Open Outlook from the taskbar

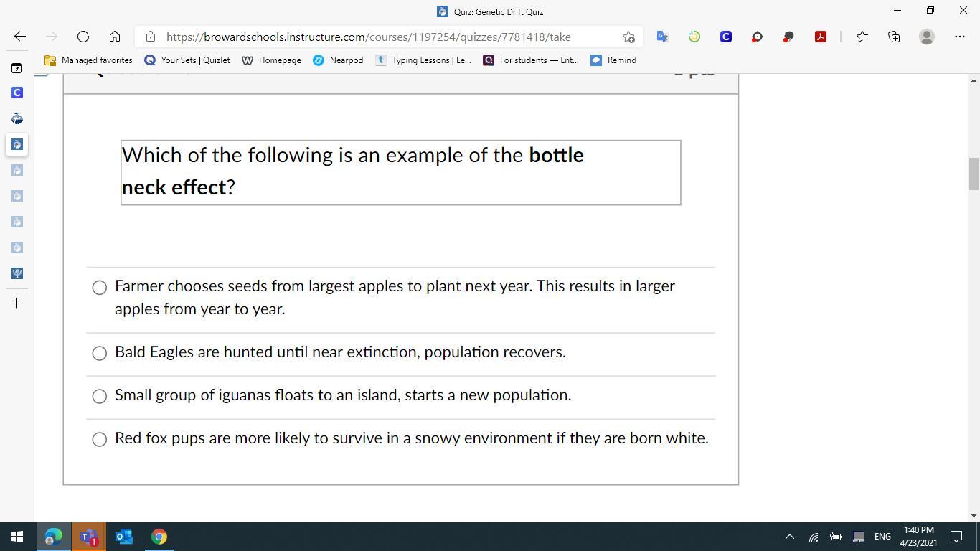(x=124, y=537)
